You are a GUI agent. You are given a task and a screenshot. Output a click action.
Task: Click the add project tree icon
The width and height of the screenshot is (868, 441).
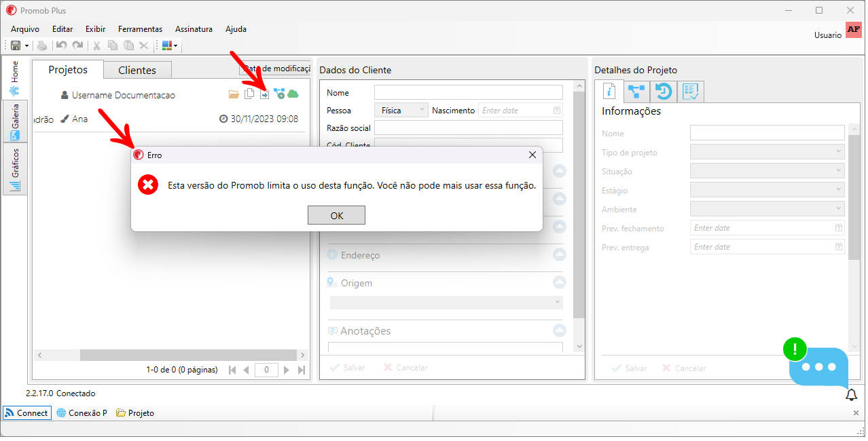pos(279,94)
